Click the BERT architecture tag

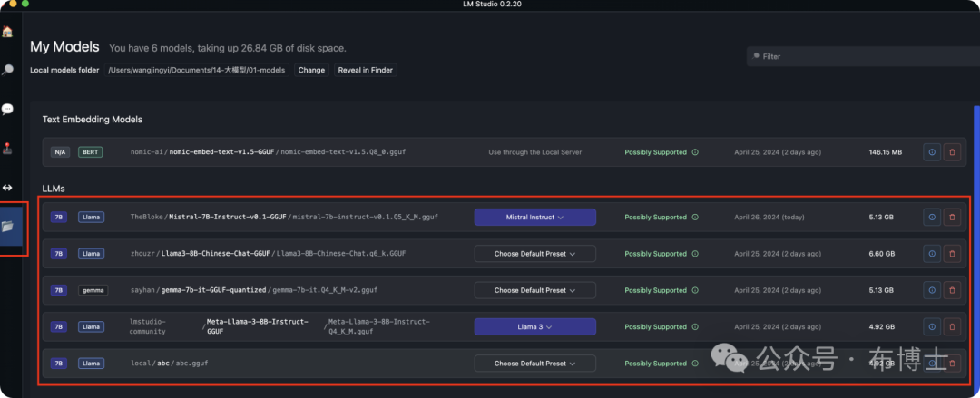pyautogui.click(x=91, y=151)
